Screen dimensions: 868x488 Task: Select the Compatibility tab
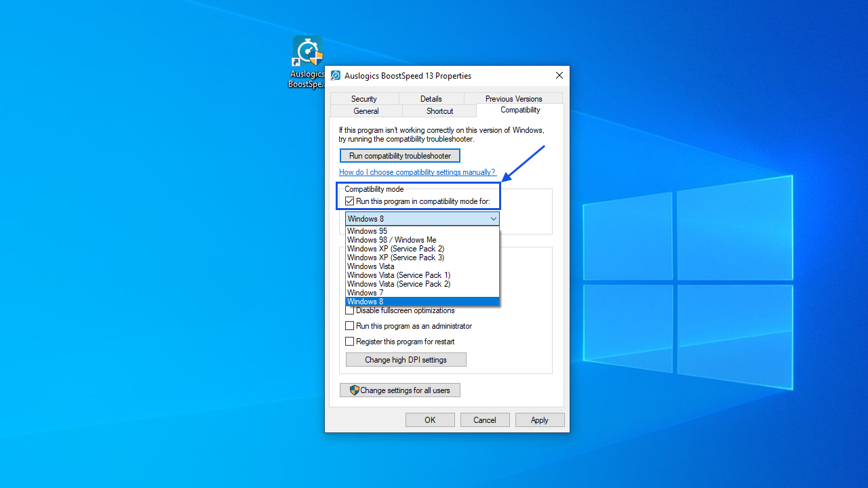pos(520,110)
